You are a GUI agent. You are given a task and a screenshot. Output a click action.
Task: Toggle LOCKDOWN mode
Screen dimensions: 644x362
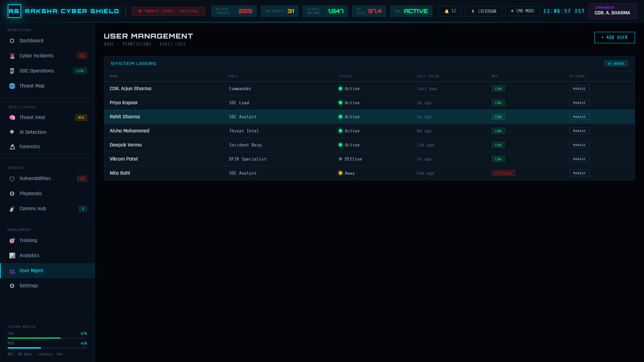point(483,11)
